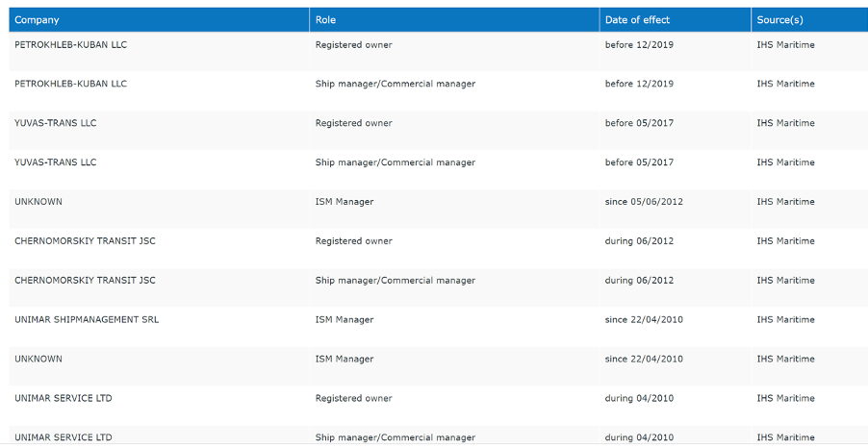Click 'before 05/2017' in the Ship manager row
The image size is (868, 448).
point(639,163)
